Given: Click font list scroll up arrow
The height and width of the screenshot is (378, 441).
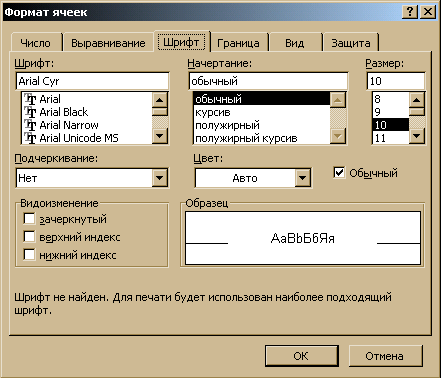Looking at the screenshot, I should pos(160,100).
